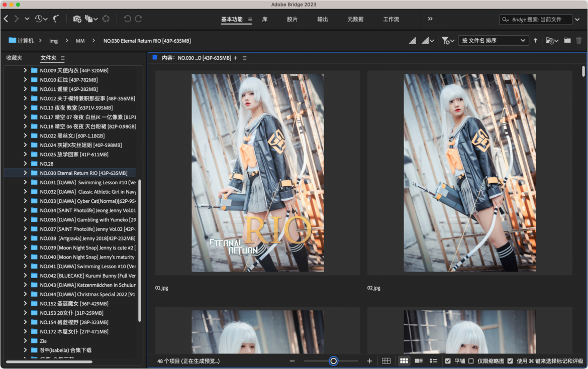Switch to details view icon
Screen dimensions: 588x369
419,361
